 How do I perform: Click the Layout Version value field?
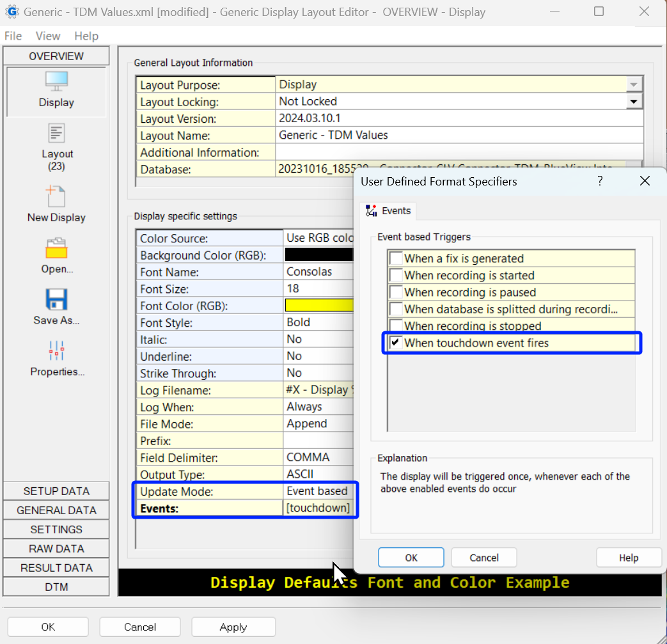(459, 118)
